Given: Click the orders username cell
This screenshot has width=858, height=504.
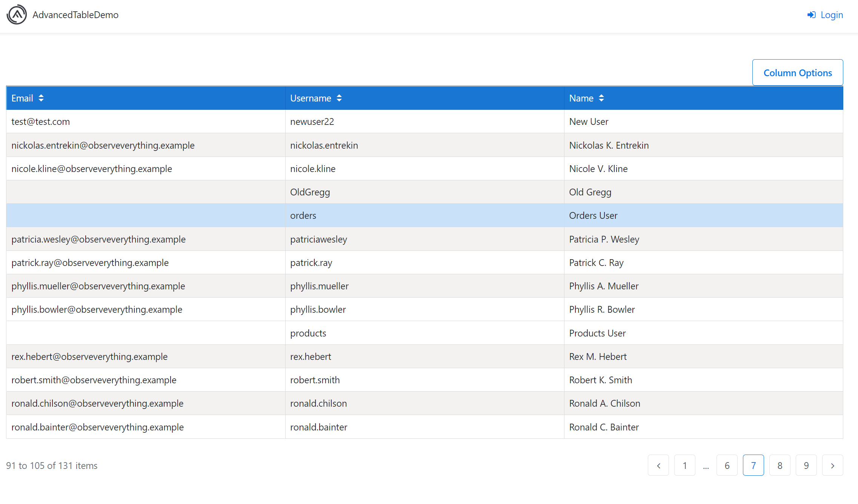Looking at the screenshot, I should [424, 215].
